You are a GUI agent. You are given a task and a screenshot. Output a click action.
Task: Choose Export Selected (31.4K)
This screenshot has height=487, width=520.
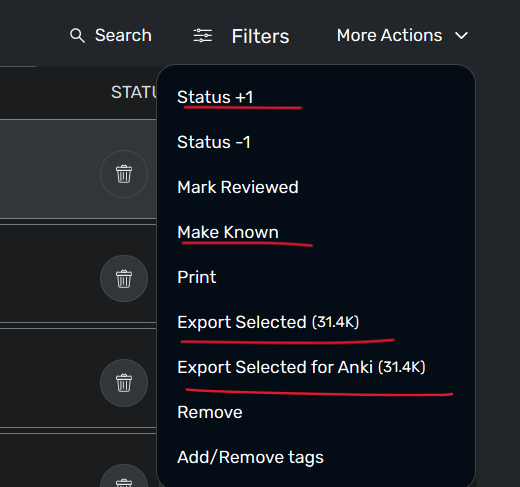[268, 322]
